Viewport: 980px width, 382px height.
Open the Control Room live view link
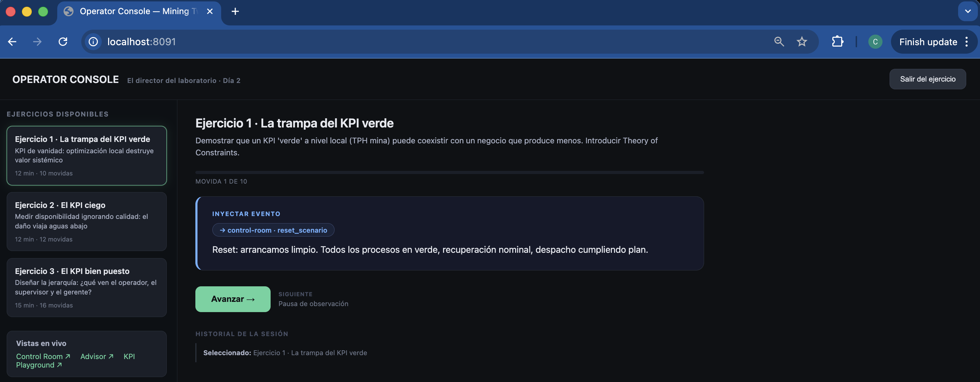(x=43, y=357)
